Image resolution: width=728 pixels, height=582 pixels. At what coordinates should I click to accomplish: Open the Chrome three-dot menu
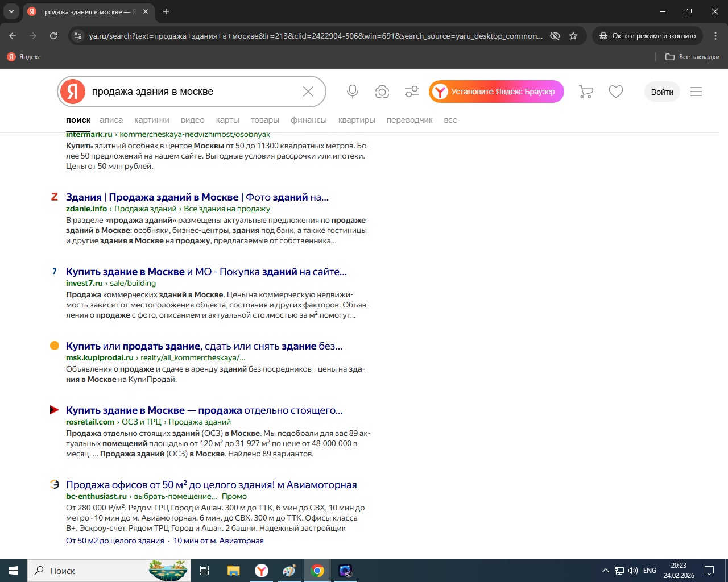pos(715,36)
